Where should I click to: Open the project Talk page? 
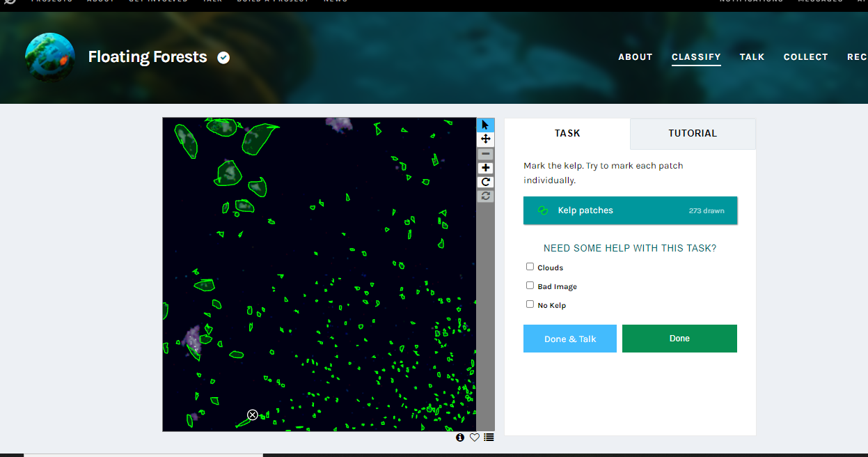pos(752,57)
